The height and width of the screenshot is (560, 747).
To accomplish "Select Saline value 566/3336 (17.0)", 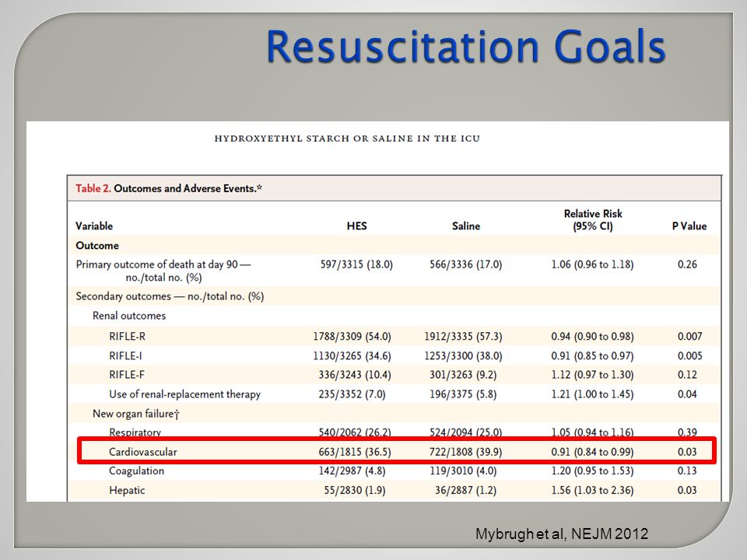I will 465,264.
